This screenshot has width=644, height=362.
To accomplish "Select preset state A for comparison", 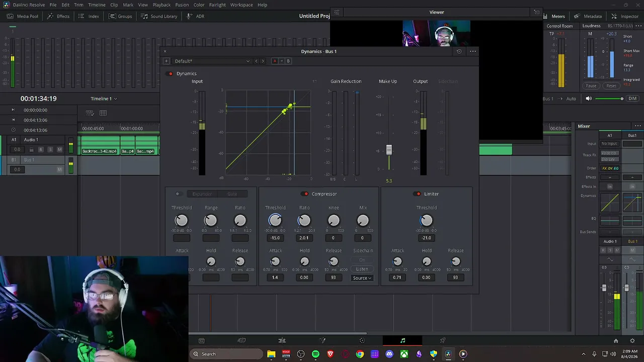I will coord(275,61).
